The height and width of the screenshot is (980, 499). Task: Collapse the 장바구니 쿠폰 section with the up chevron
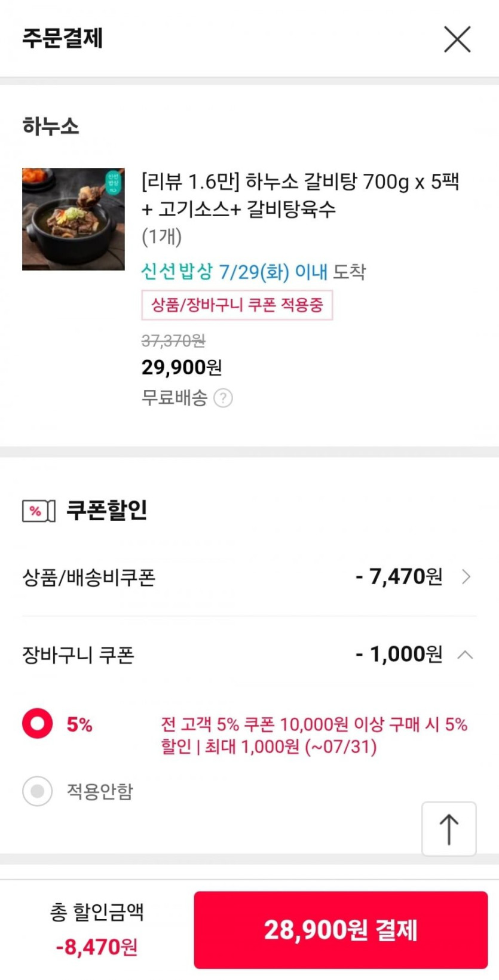coord(465,655)
